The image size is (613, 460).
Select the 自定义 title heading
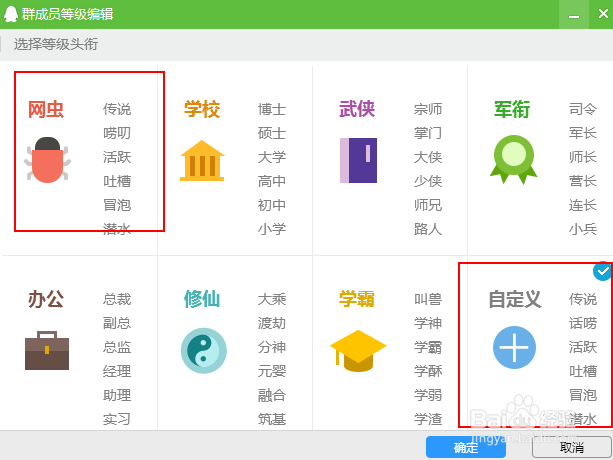point(515,299)
